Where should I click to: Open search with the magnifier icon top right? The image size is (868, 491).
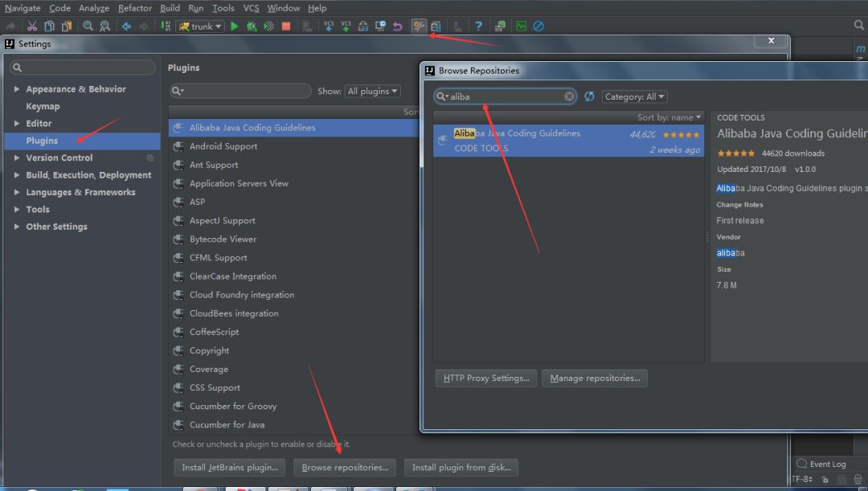pyautogui.click(x=859, y=25)
